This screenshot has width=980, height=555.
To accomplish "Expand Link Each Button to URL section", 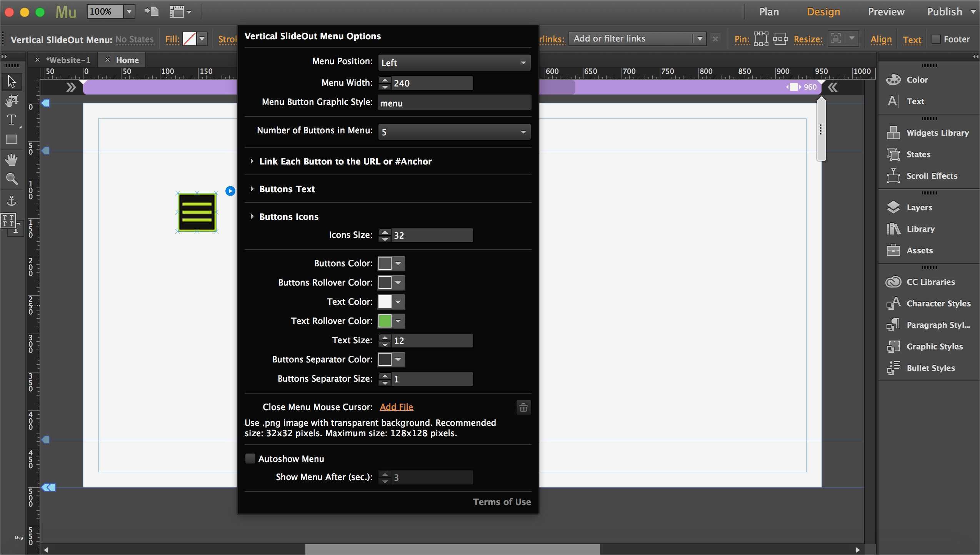I will click(x=345, y=161).
